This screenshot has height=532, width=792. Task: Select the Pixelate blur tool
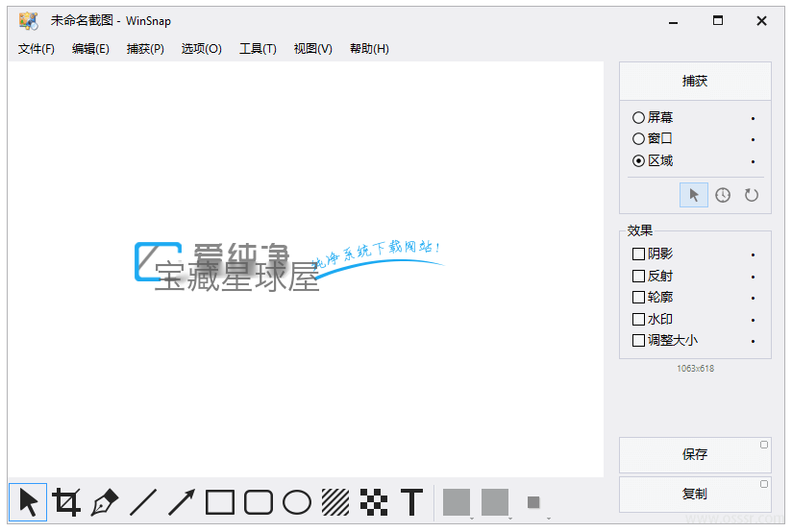[374, 502]
